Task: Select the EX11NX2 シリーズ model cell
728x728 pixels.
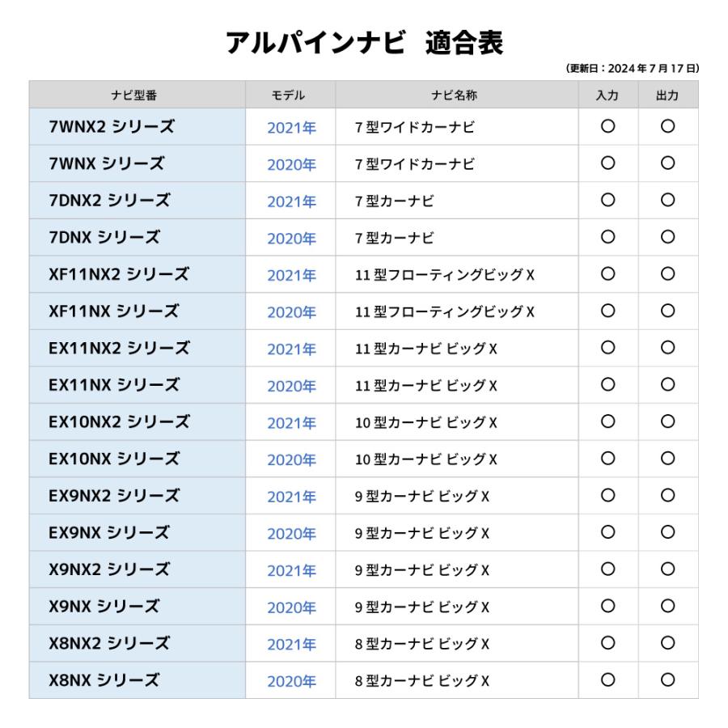Action: [119, 348]
